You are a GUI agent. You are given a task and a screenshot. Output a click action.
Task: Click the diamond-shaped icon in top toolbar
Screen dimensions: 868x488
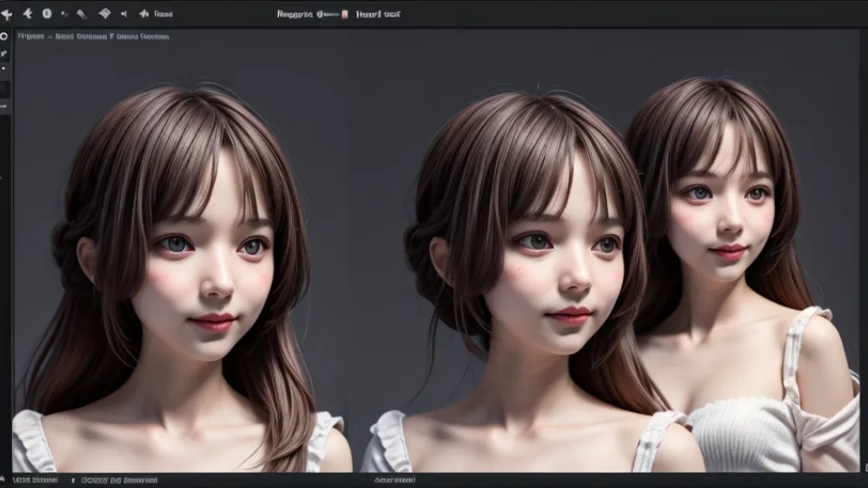pyautogui.click(x=104, y=14)
